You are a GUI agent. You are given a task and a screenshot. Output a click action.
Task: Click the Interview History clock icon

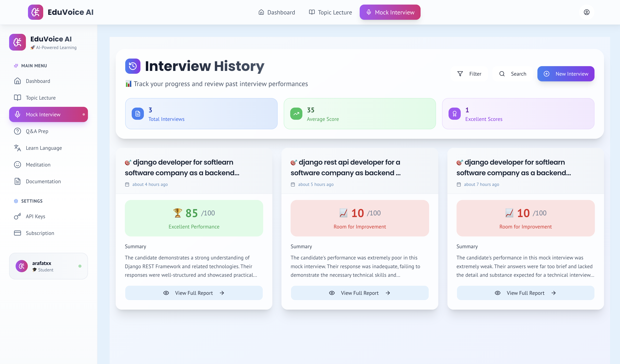point(133,66)
